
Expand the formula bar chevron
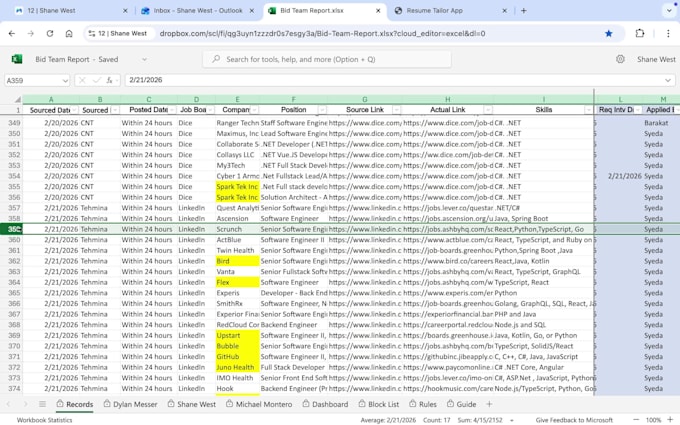click(668, 80)
